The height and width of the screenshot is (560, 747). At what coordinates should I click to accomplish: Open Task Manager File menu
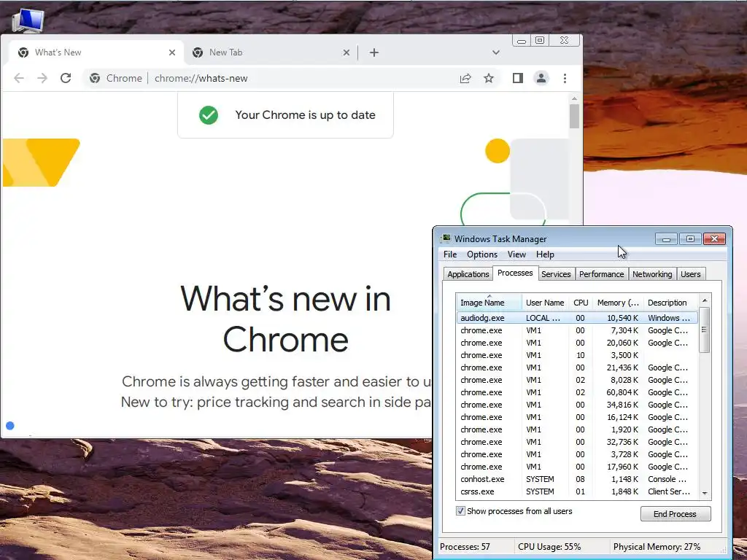click(450, 254)
